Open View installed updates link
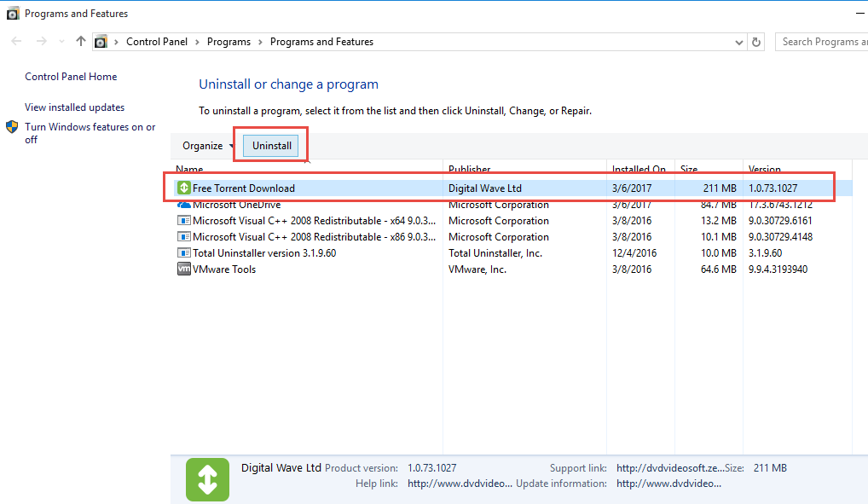This screenshot has width=868, height=504. tap(75, 107)
